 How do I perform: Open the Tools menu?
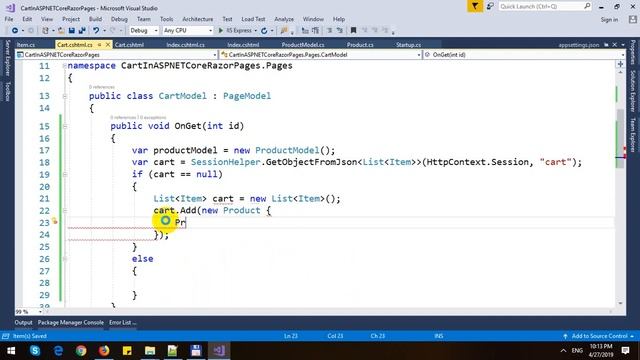pyautogui.click(x=167, y=19)
